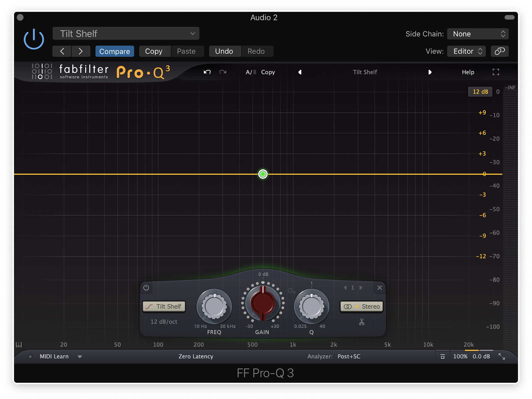
Task: Open the Tilt Shelf preset dropdown
Action: tap(126, 34)
